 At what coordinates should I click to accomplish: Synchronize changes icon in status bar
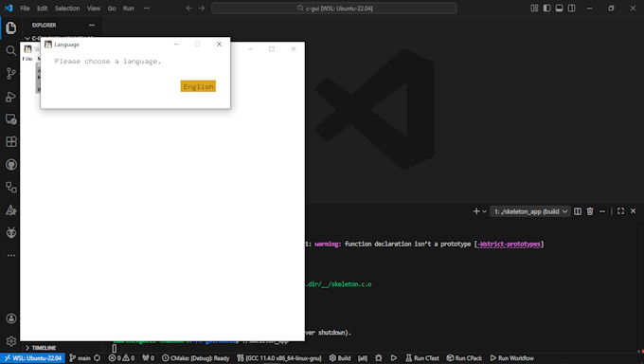[x=98, y=358]
